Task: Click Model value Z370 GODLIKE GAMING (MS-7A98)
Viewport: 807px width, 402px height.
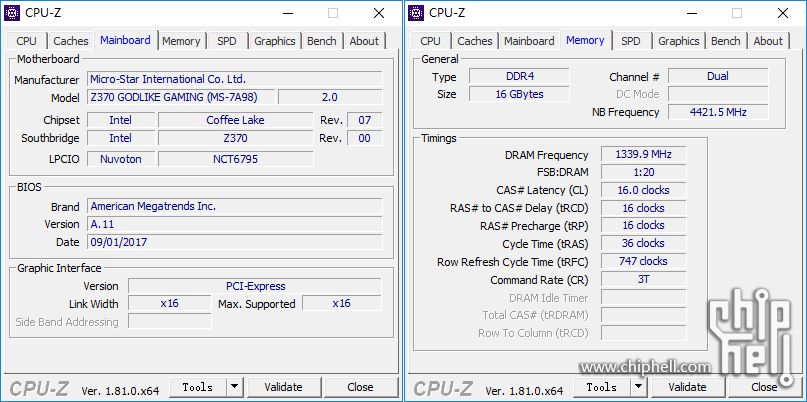Action: pos(181,97)
